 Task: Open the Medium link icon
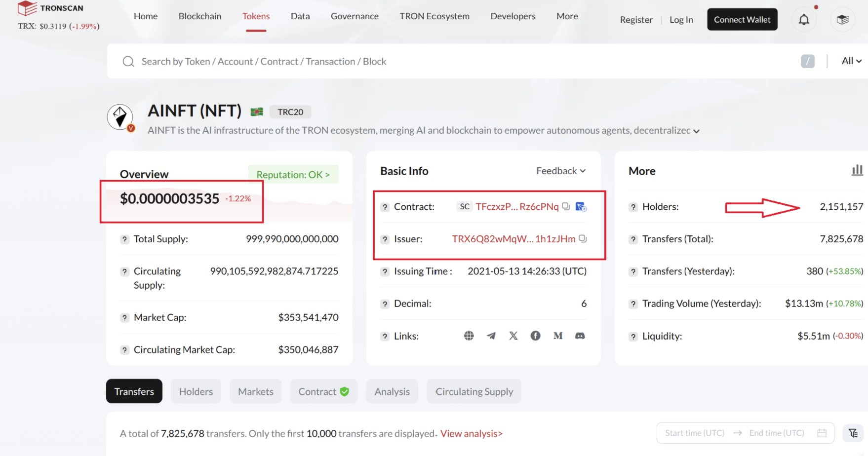558,336
